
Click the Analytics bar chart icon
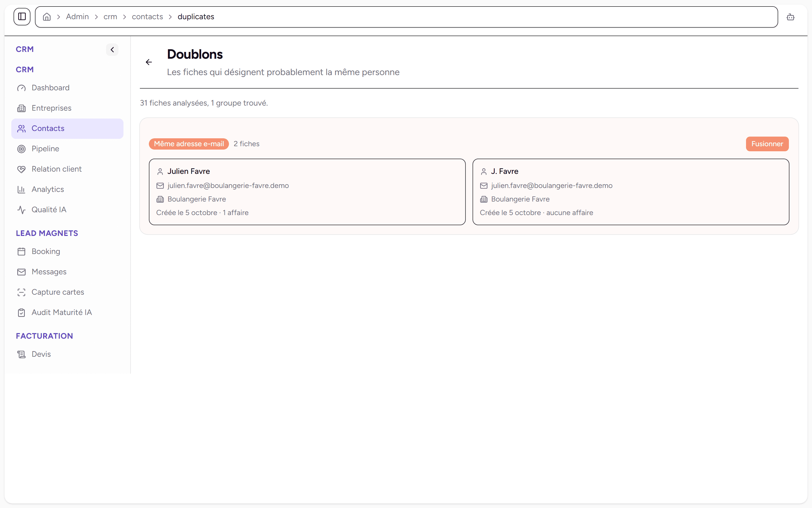21,189
